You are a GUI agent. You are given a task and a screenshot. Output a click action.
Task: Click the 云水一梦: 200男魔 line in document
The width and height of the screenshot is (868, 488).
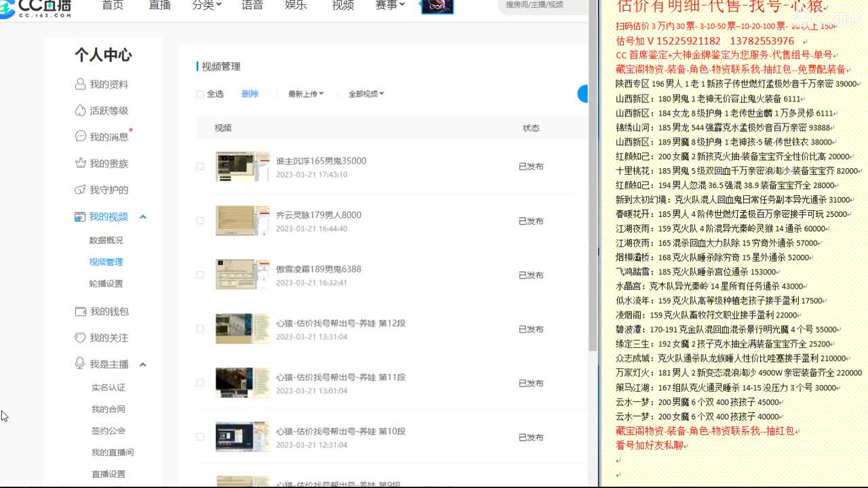(699, 403)
